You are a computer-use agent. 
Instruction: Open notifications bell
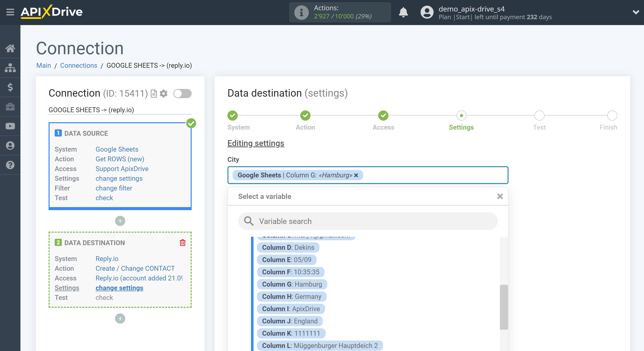[x=403, y=12]
